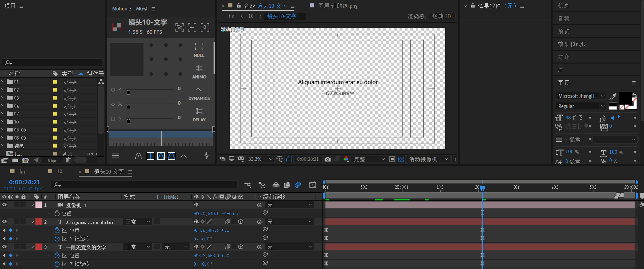The width and height of the screenshot is (644, 269).
Task: Open the 33.3% zoom dropdown
Action: click(x=260, y=159)
